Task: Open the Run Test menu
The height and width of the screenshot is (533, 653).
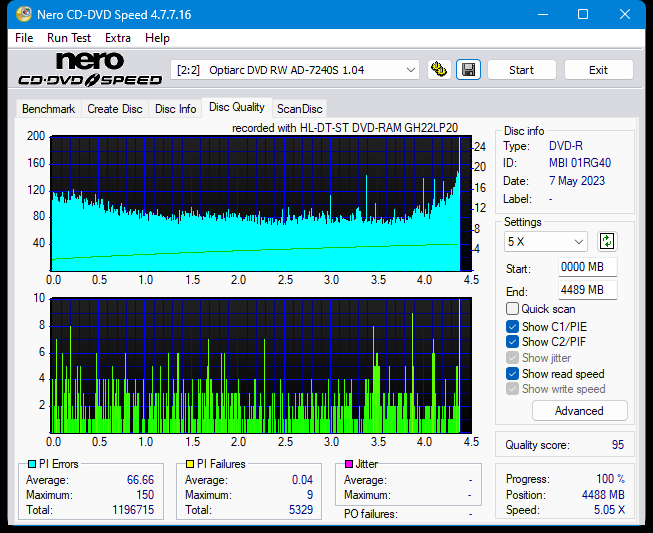Action: click(70, 38)
